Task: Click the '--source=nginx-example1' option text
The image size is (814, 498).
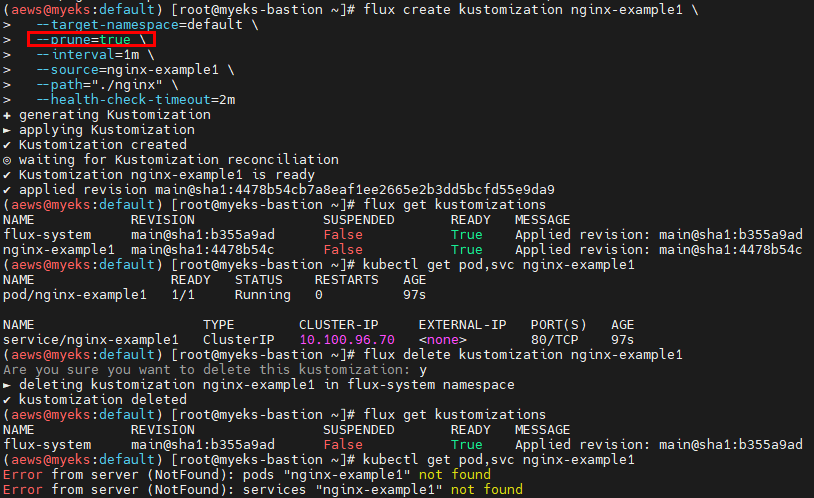Action: [x=127, y=70]
